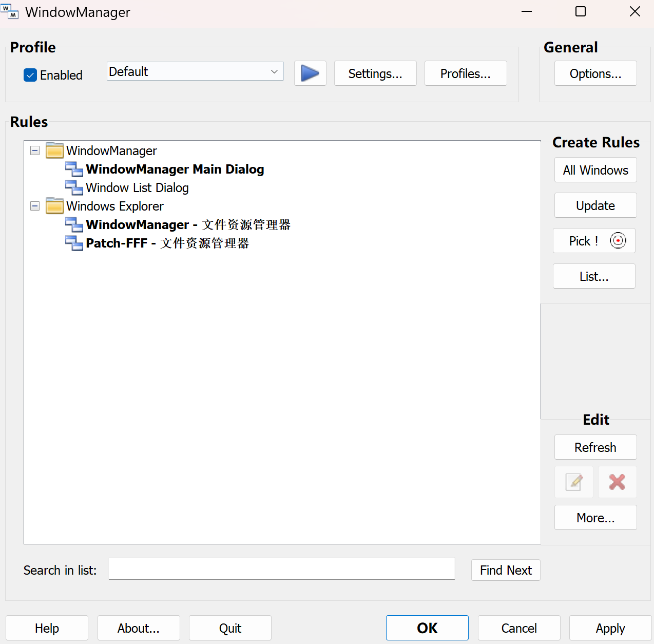Viewport: 654px width, 644px height.
Task: Confirm with the OK button
Action: (x=427, y=628)
